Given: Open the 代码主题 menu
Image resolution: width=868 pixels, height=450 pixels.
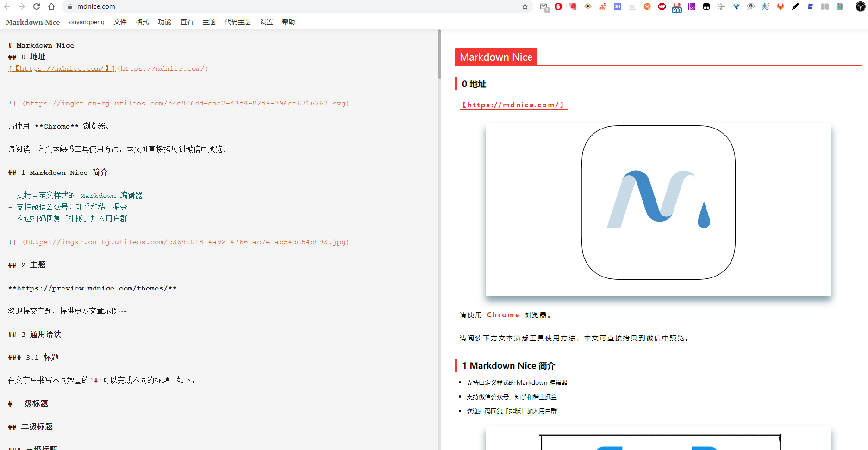Looking at the screenshot, I should tap(237, 22).
